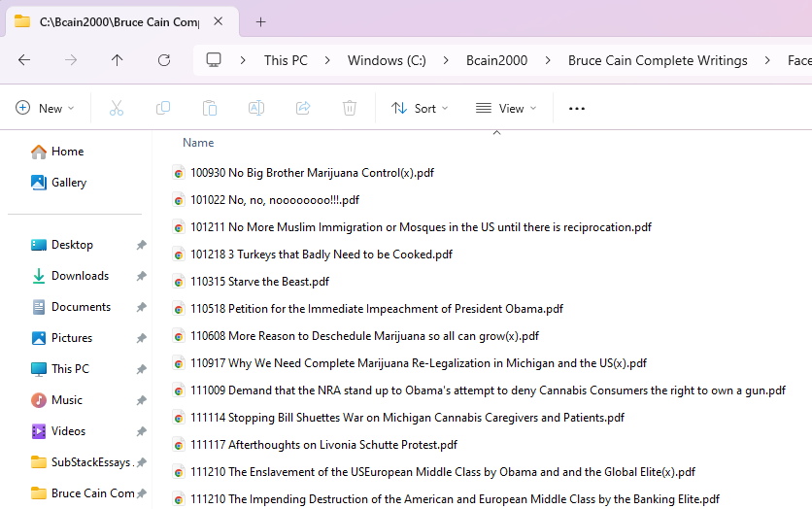Open the Sort options dropdown
812x509 pixels.
pyautogui.click(x=420, y=108)
